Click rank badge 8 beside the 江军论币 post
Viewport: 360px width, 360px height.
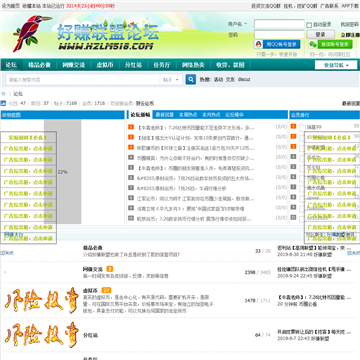click(x=131, y=198)
